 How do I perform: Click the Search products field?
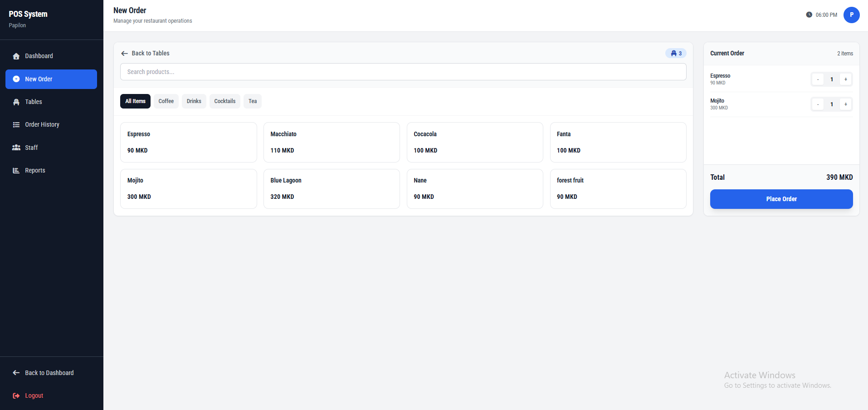[x=403, y=72]
